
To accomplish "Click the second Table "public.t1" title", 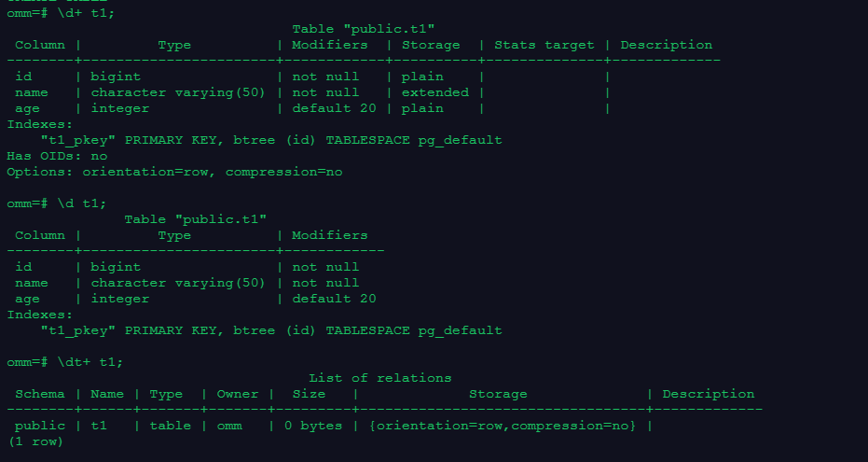I will click(196, 219).
